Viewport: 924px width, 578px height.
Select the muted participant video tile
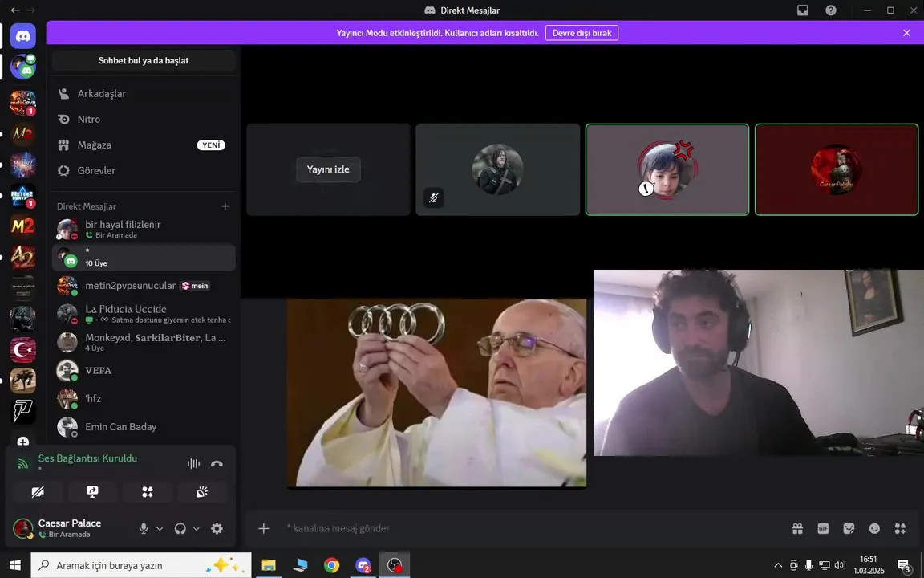coord(498,169)
